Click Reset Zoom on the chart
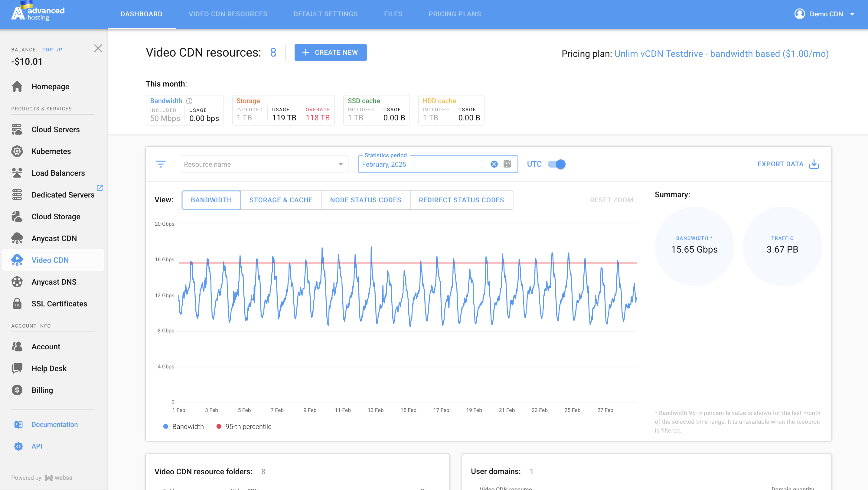The height and width of the screenshot is (490, 868). 612,200
